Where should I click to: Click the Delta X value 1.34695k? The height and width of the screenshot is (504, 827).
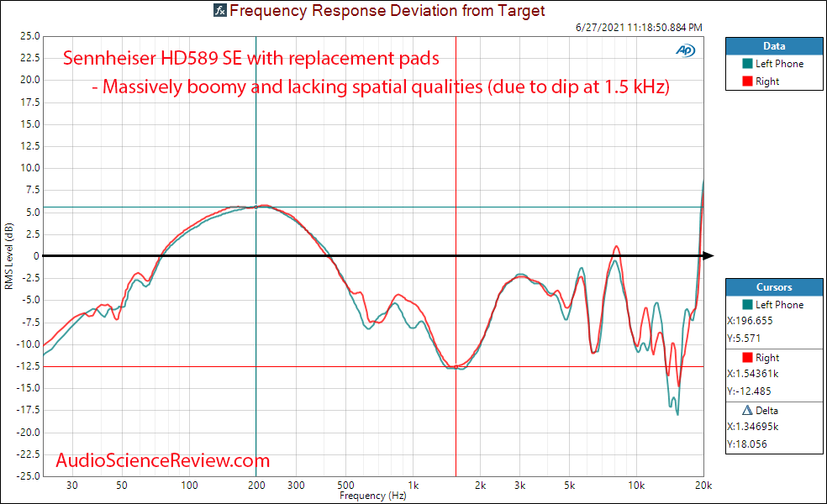coord(753,427)
